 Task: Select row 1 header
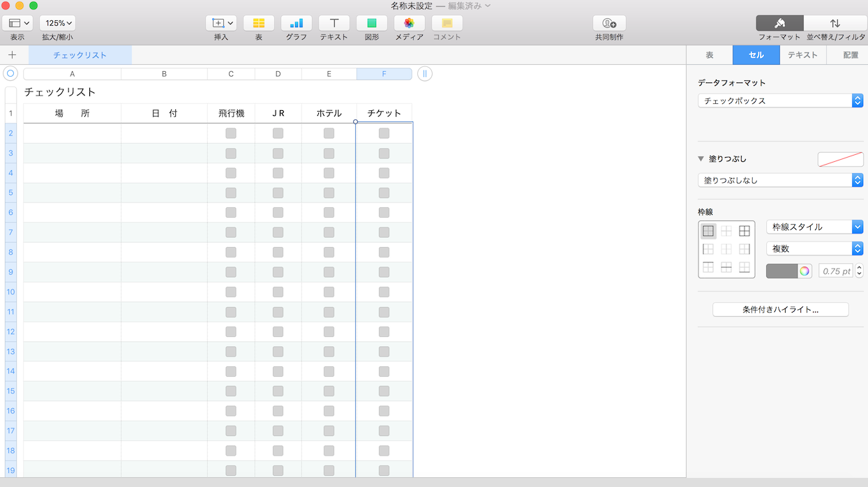[x=10, y=113]
